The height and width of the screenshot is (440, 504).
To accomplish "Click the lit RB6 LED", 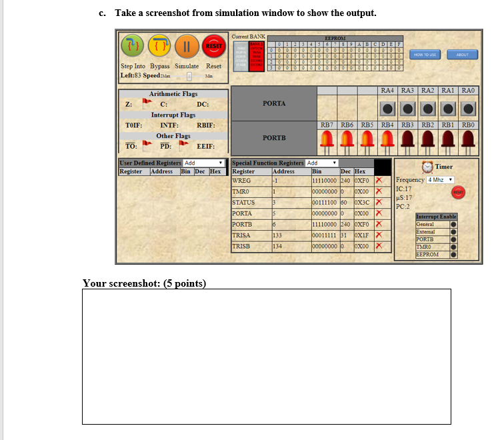I will pos(347,143).
